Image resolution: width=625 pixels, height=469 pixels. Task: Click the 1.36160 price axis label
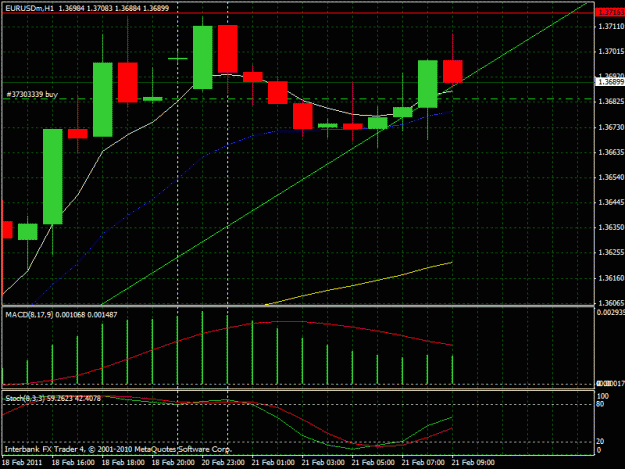611,278
